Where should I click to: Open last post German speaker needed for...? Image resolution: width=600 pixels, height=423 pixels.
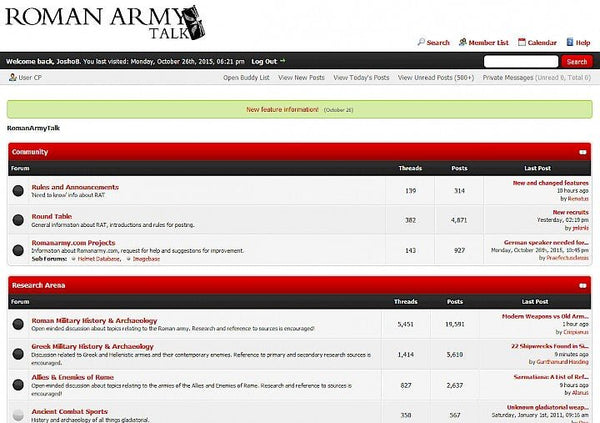[546, 242]
